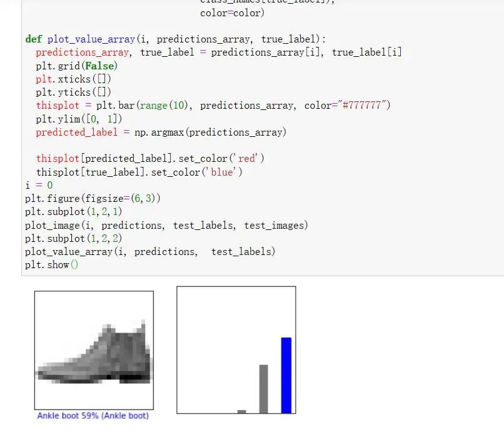
Task: Click the plot_image call with test_images
Action: click(166, 225)
